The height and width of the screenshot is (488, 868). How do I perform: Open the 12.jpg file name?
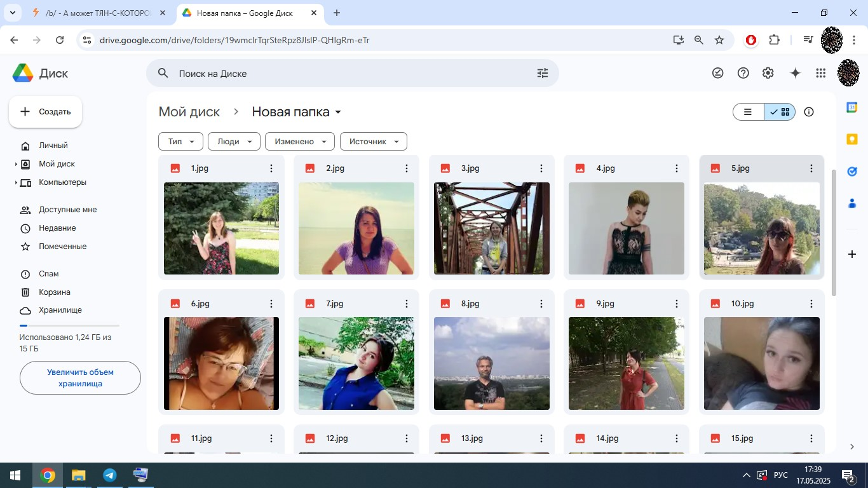[337, 438]
